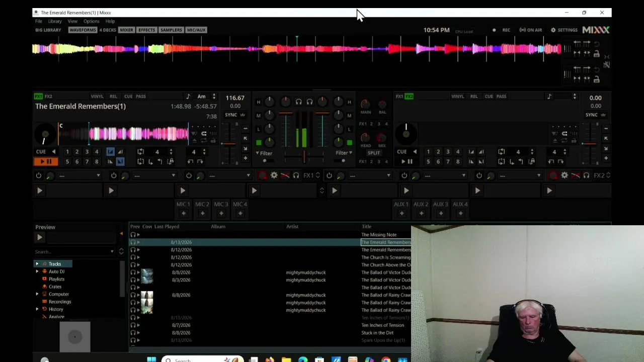Toggle the SAMPLERS section
644x362 pixels.
tap(171, 30)
